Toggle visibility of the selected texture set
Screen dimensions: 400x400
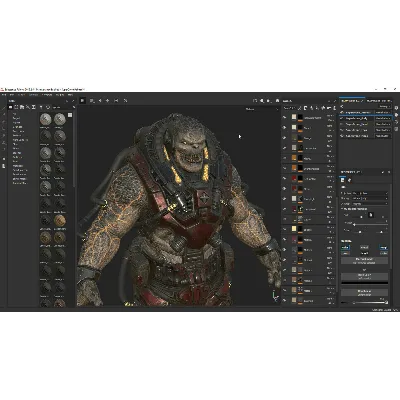point(342,118)
